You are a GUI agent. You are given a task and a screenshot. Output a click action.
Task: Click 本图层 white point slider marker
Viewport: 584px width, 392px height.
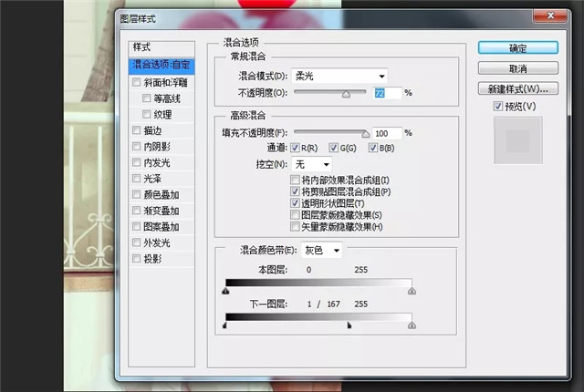click(412, 291)
